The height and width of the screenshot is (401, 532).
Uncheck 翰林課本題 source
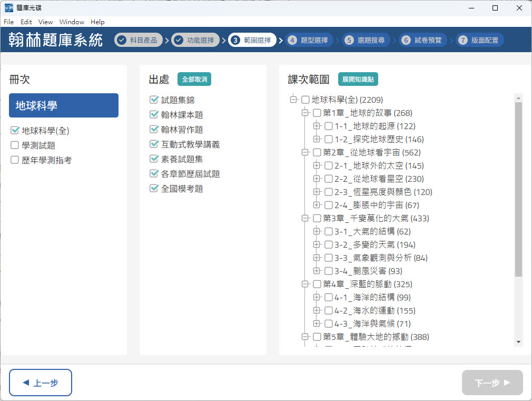tap(154, 114)
